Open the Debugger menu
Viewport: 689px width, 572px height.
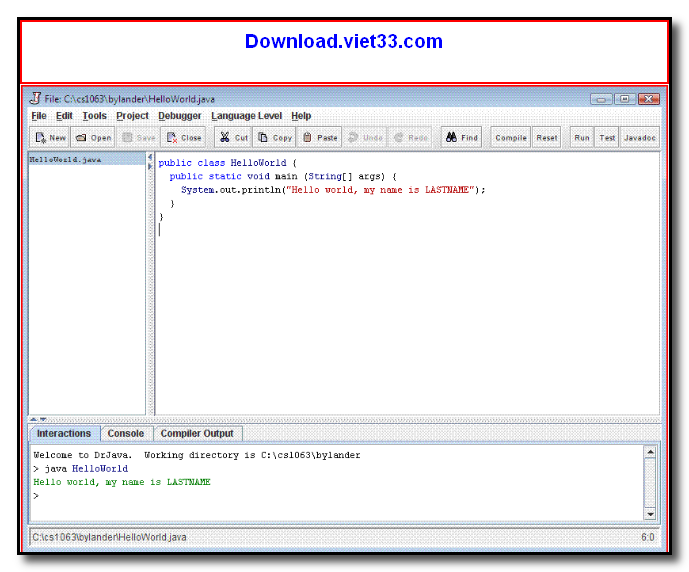(x=180, y=116)
